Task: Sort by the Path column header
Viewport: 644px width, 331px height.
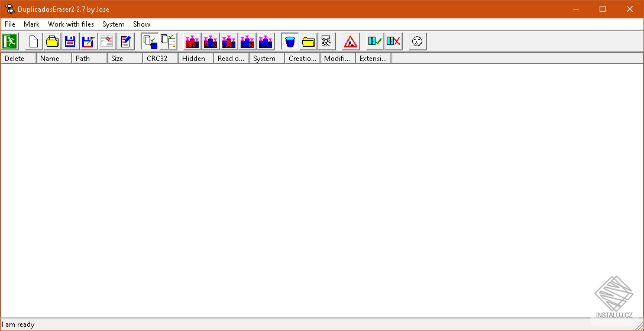Action: pos(89,59)
